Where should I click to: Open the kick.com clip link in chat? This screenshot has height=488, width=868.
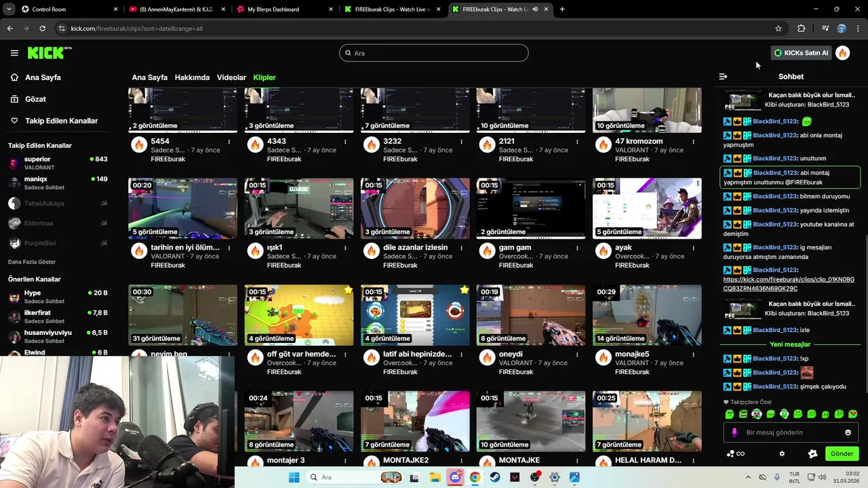click(x=789, y=284)
